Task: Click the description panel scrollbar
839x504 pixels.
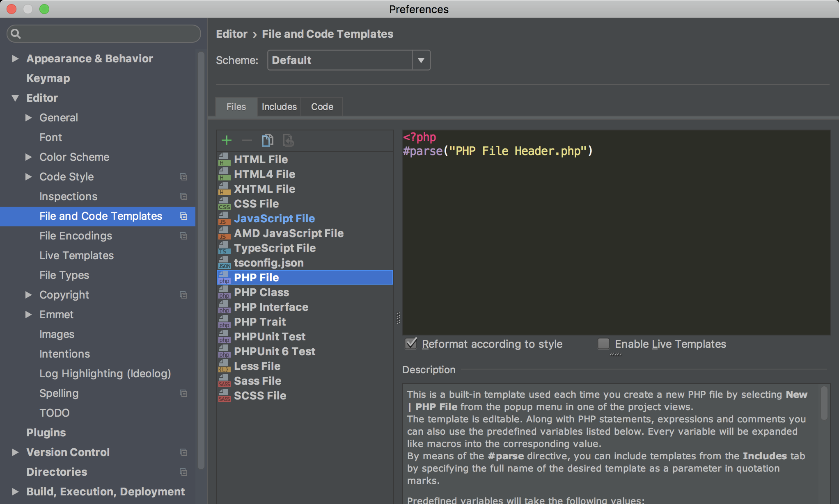Action: [x=824, y=403]
